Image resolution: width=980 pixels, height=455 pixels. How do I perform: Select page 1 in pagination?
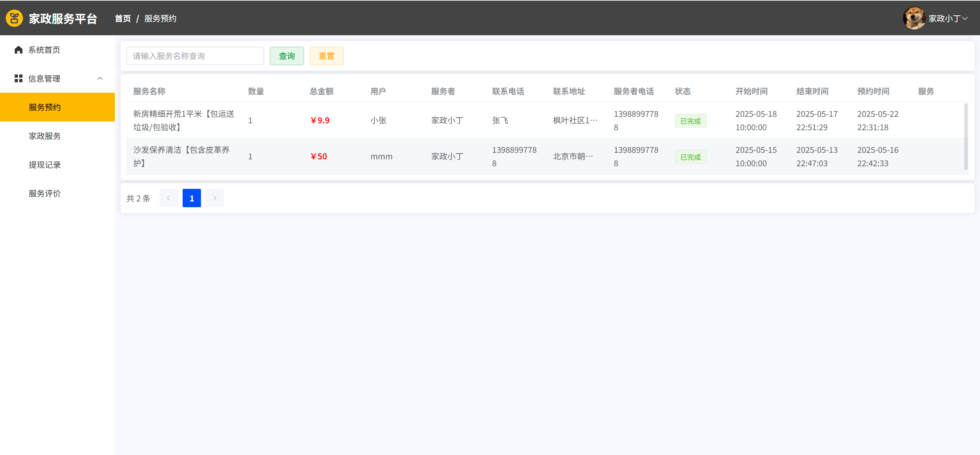[192, 198]
